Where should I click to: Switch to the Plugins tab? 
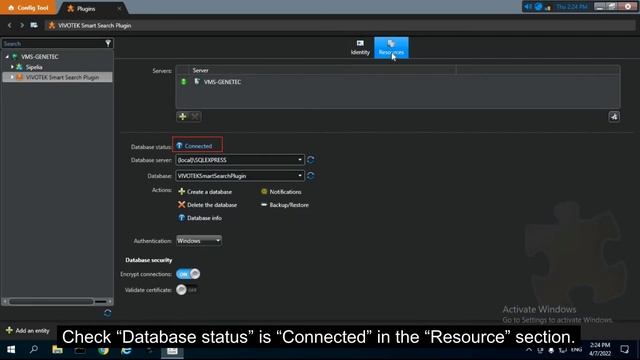[86, 9]
